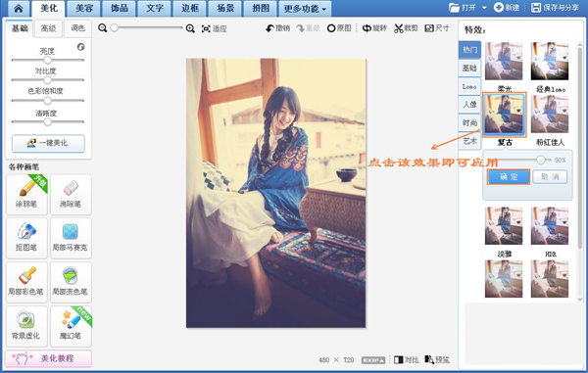588x373 pixels.
Task: Open the 基础 adjustments sub-tab
Action: 20,28
